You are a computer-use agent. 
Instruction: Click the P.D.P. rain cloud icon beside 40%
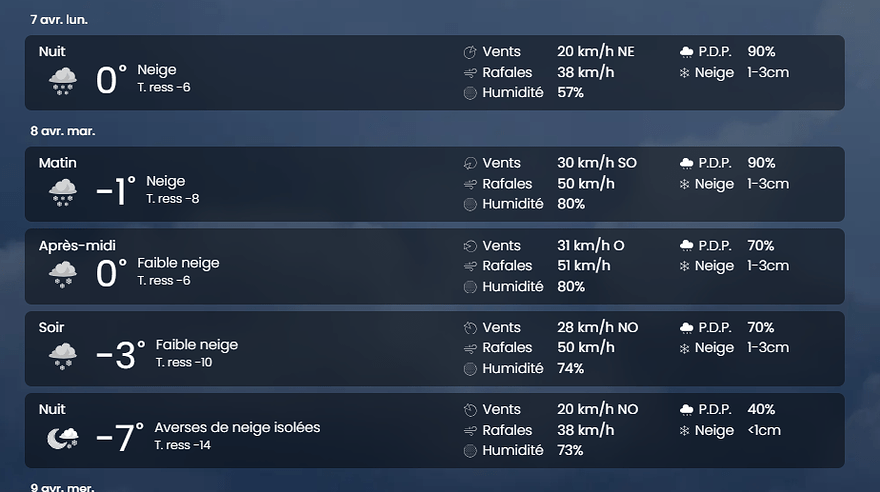[686, 410]
